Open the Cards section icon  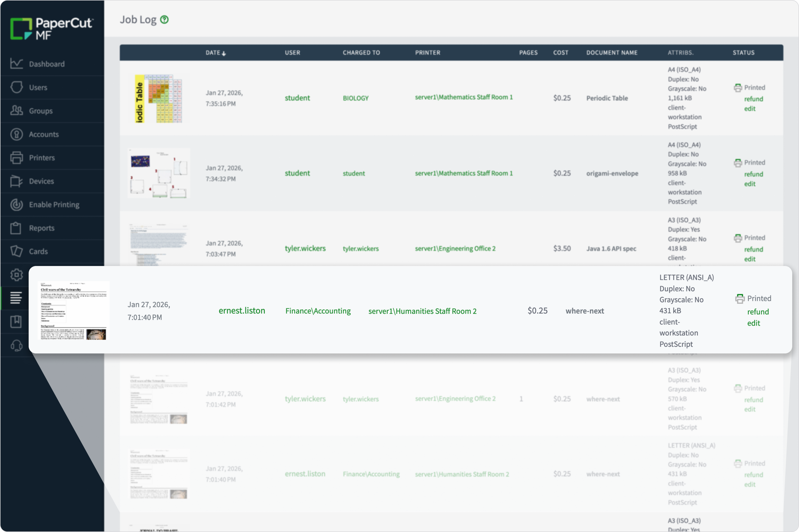click(x=16, y=251)
